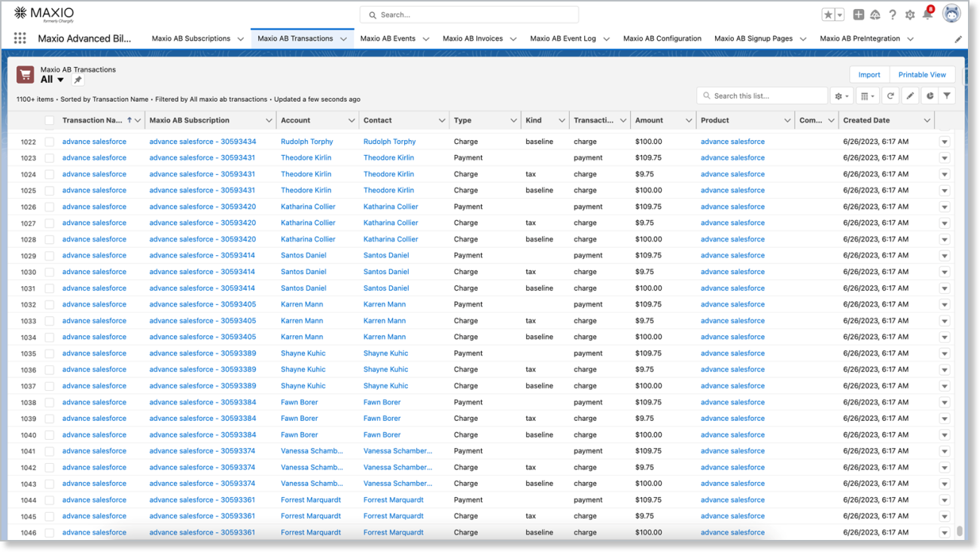
Task: Switch to Maxio AB Subscriptions tab
Action: point(191,38)
